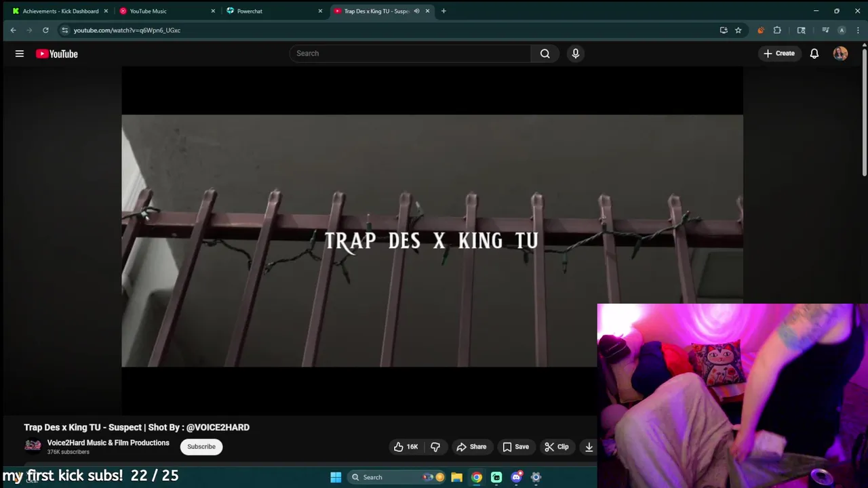Screen dimensions: 868x488
Task: Like the video with 16K thumbs up
Action: (x=406, y=447)
